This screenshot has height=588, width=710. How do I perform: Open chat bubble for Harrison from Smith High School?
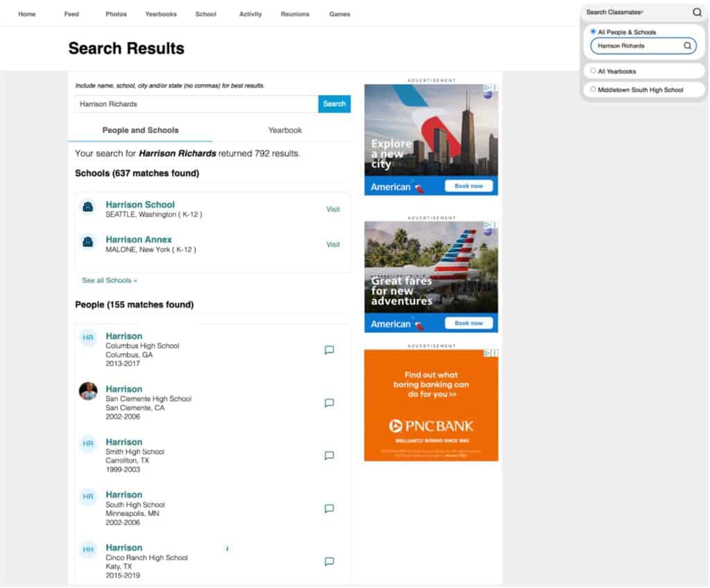point(329,456)
